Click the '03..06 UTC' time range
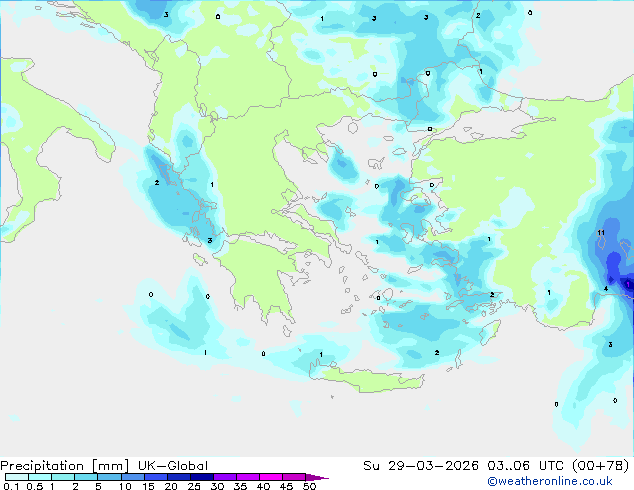Image resolution: width=634 pixels, height=490 pixels. (x=525, y=466)
